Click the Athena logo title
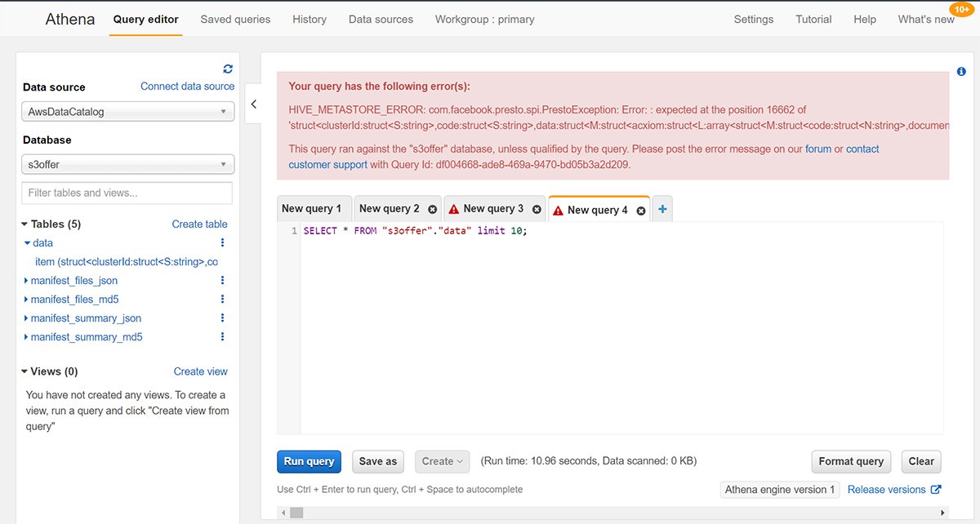The height and width of the screenshot is (524, 980). (x=70, y=19)
